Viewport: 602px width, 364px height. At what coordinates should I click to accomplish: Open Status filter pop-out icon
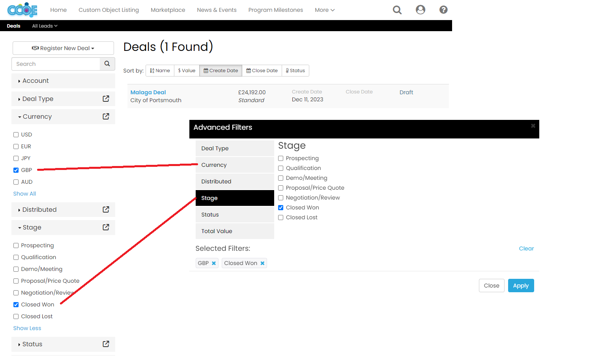pos(106,344)
